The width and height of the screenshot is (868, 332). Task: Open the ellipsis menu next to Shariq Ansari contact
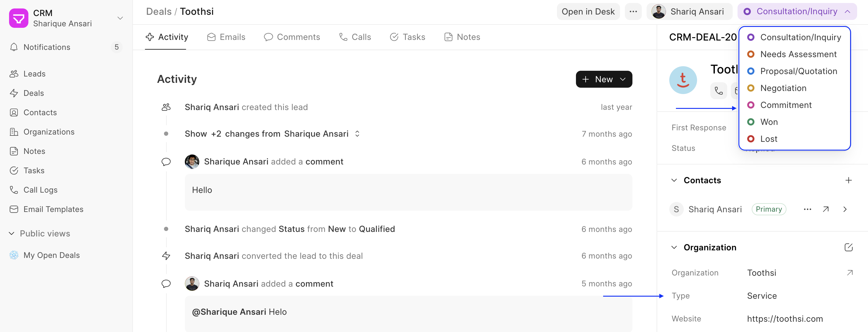pyautogui.click(x=807, y=209)
